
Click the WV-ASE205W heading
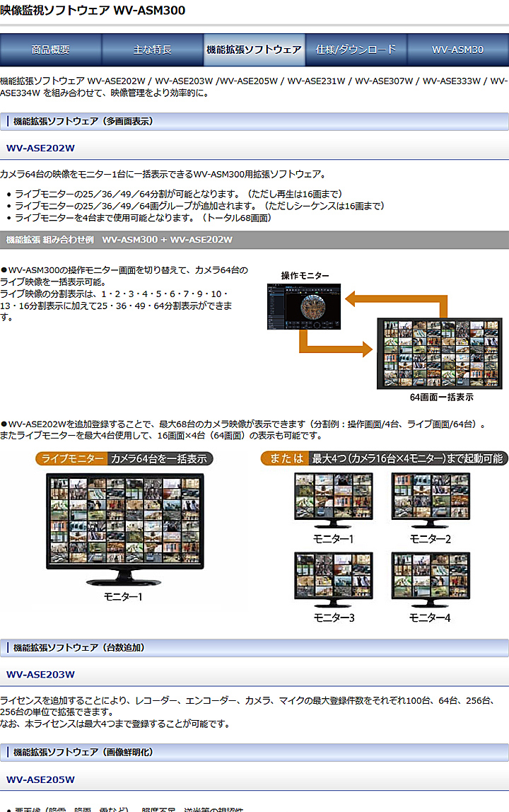[40, 780]
